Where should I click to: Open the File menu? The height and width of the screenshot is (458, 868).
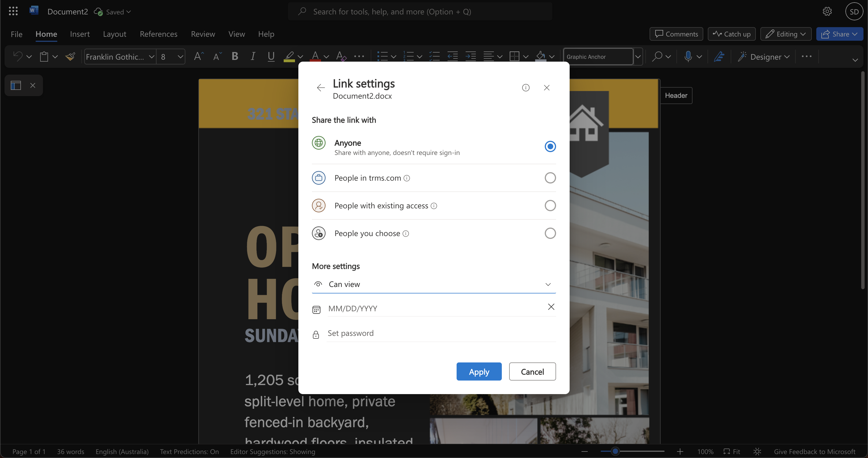pos(16,34)
